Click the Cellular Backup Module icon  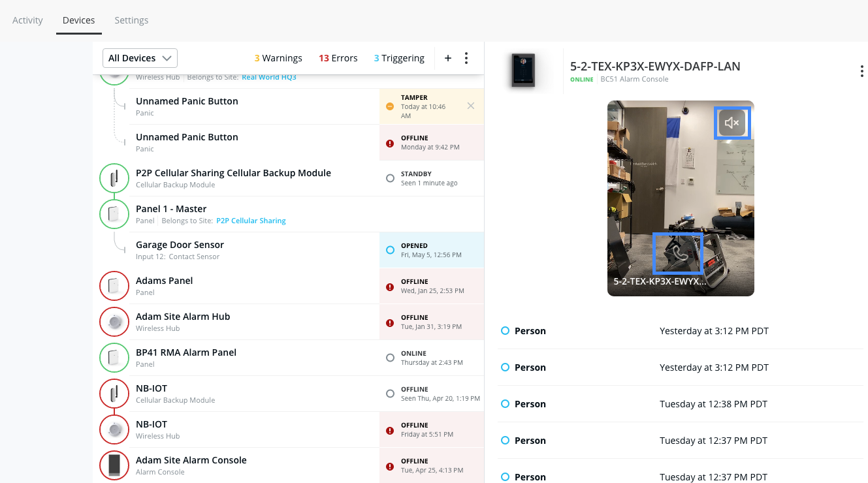[114, 178]
